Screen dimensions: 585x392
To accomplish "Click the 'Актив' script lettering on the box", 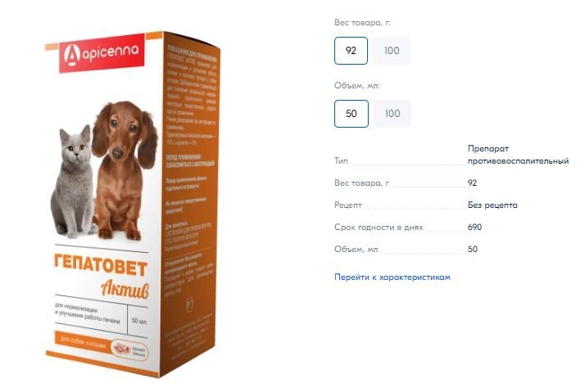I will point(125,289).
